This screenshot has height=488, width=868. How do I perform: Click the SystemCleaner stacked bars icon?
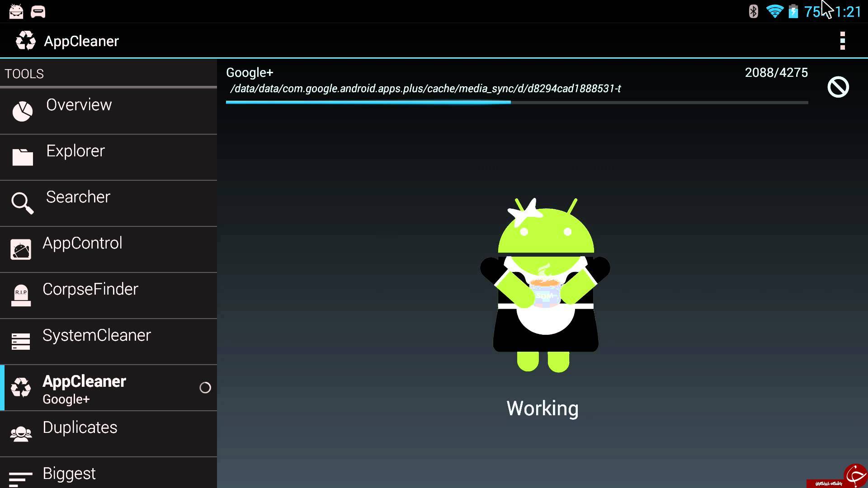click(x=21, y=342)
